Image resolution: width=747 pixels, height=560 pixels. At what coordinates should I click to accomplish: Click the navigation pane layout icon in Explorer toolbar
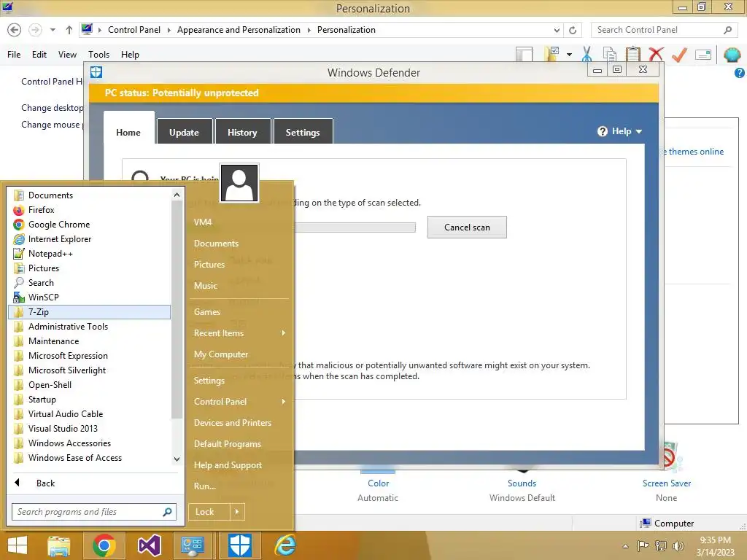524,54
